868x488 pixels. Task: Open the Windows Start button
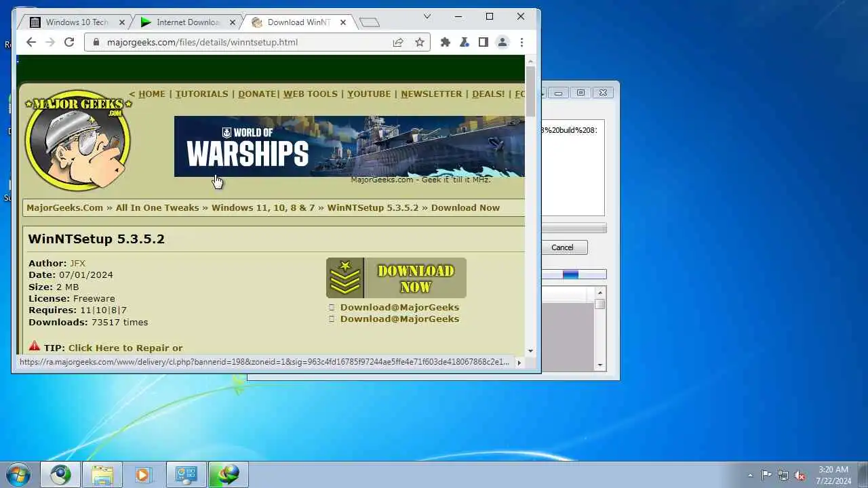[x=18, y=474]
